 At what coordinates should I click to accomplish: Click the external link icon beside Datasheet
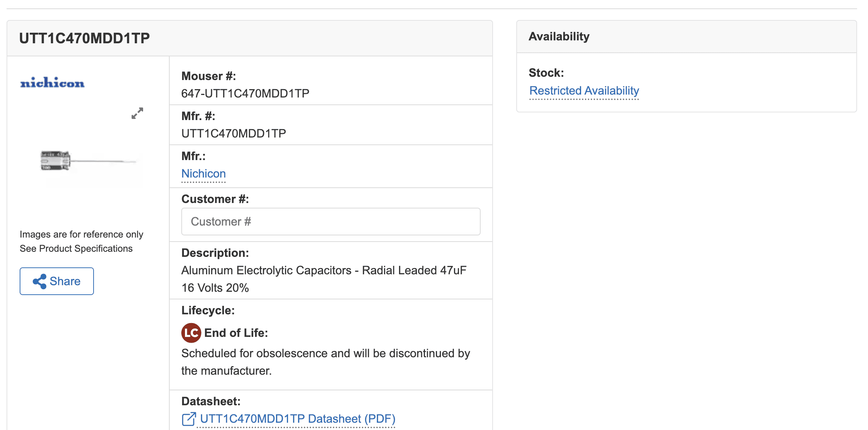(189, 419)
